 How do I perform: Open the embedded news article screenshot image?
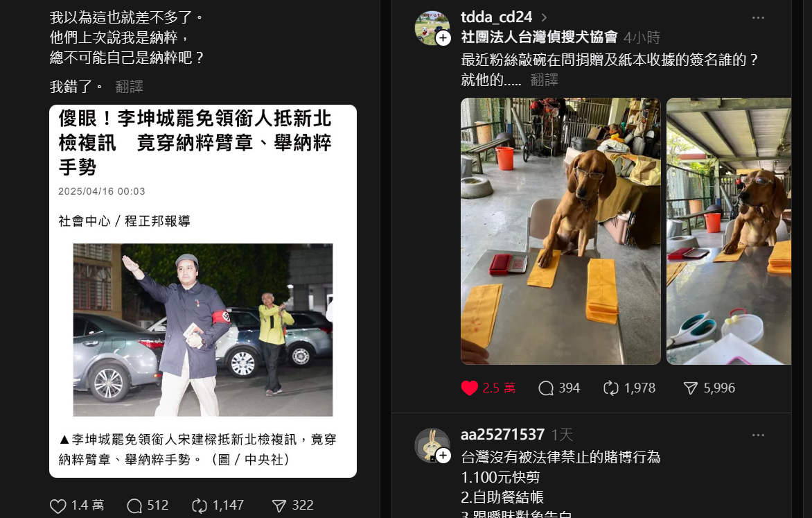tap(203, 291)
